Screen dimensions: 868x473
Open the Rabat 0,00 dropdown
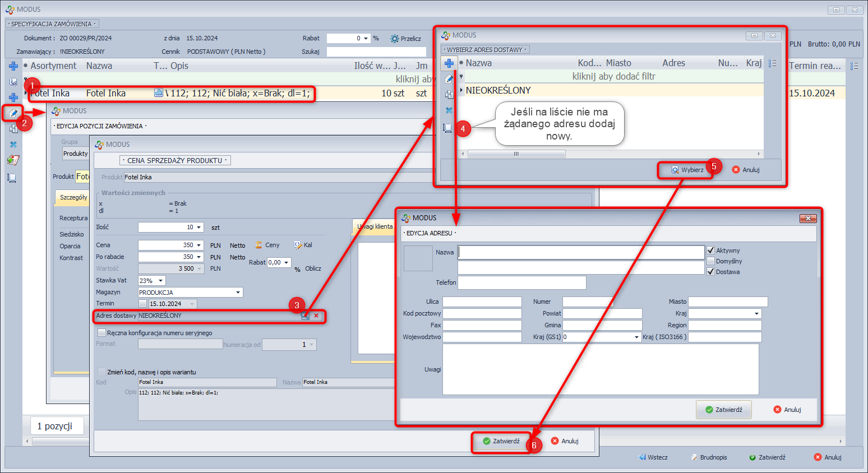pyautogui.click(x=286, y=262)
